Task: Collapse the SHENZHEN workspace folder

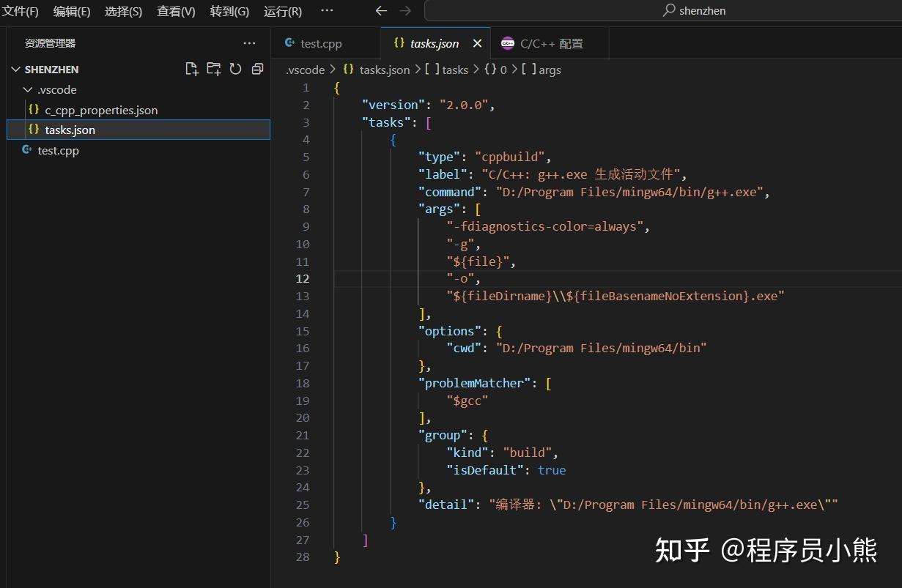Action: click(15, 69)
